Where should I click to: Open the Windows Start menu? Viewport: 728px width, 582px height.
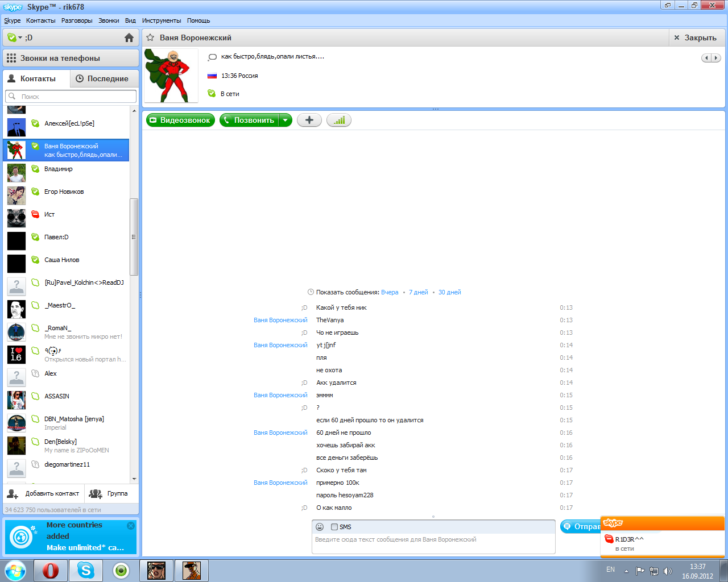pyautogui.click(x=15, y=570)
